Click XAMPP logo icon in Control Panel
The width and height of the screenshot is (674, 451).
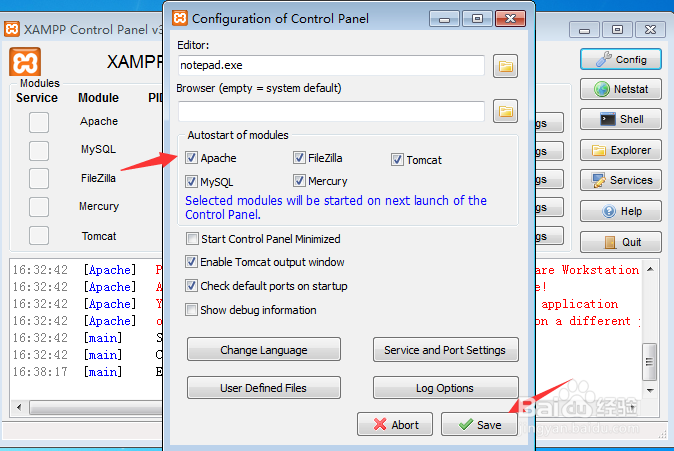25,62
